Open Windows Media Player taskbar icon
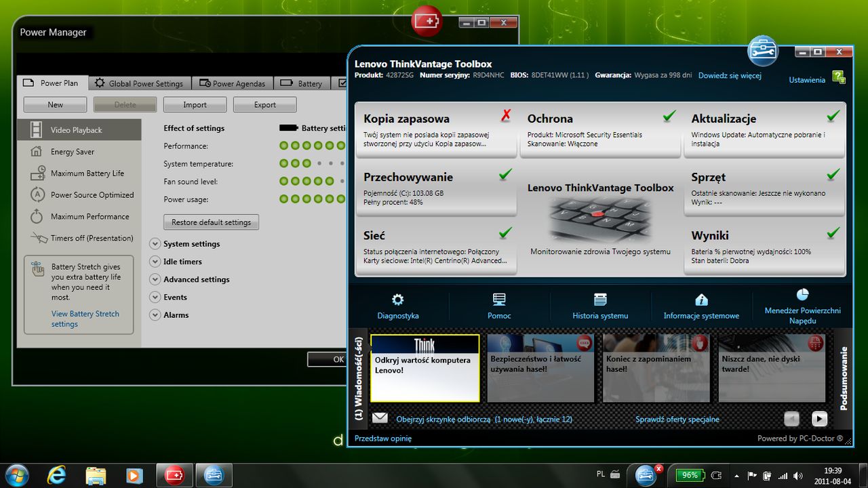868x488 pixels. coord(136,475)
